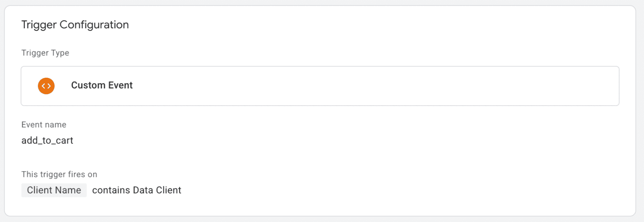Click the orange Custom Event icon

46,86
